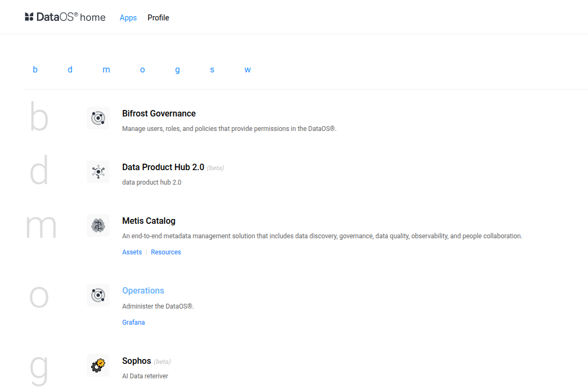Viewport: 588px width, 388px height.
Task: Switch to the Apps tab
Action: tap(128, 18)
